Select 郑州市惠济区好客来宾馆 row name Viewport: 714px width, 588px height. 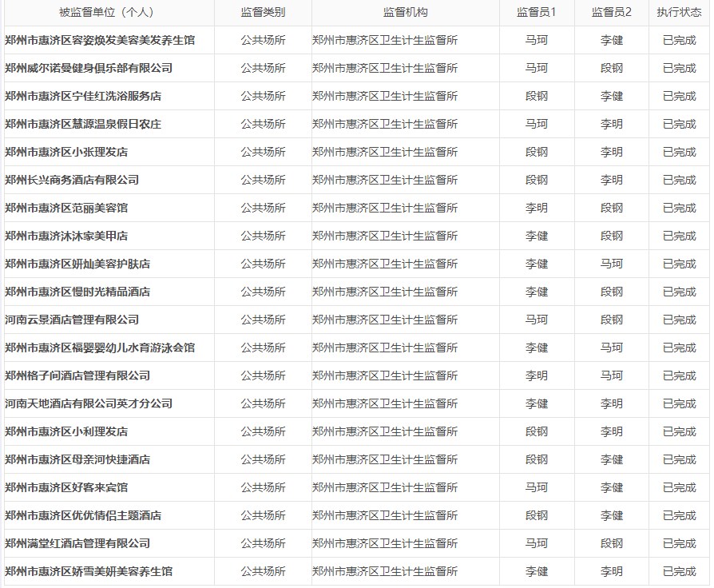pos(66,487)
